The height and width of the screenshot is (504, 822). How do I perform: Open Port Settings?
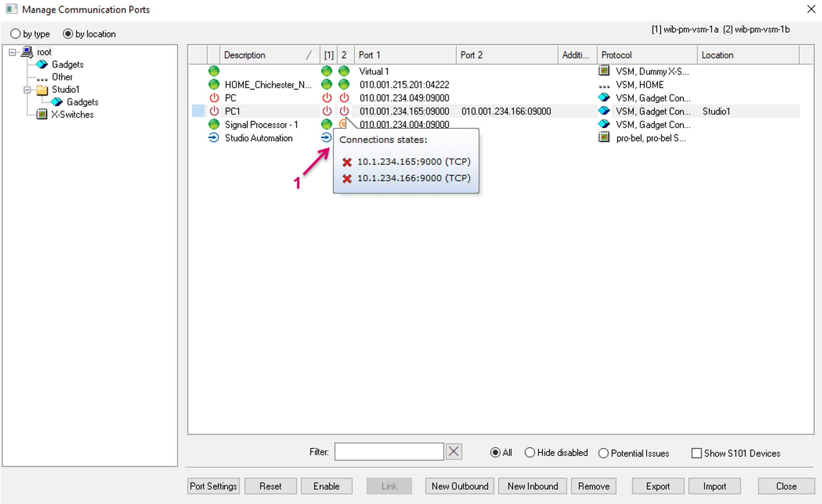[x=213, y=486]
